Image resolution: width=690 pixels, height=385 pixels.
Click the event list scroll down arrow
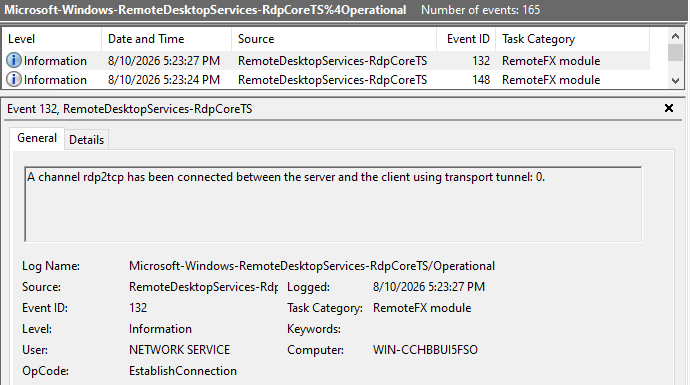click(x=675, y=81)
